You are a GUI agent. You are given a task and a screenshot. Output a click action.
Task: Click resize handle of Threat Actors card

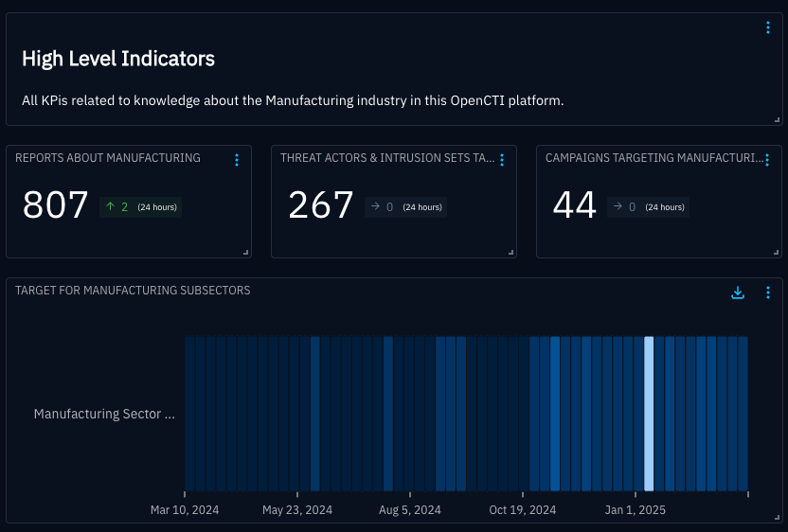tap(510, 252)
